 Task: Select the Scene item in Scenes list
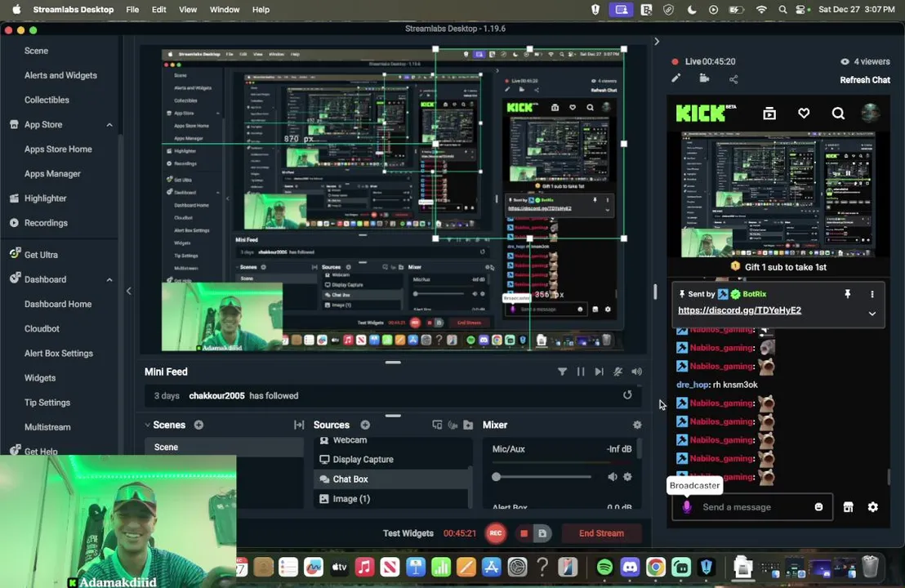pos(224,448)
